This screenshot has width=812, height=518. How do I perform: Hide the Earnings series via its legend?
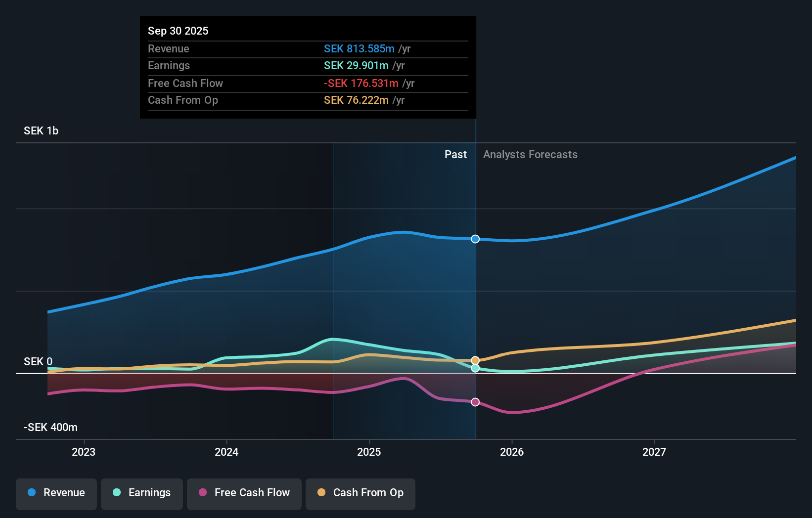[x=142, y=493]
